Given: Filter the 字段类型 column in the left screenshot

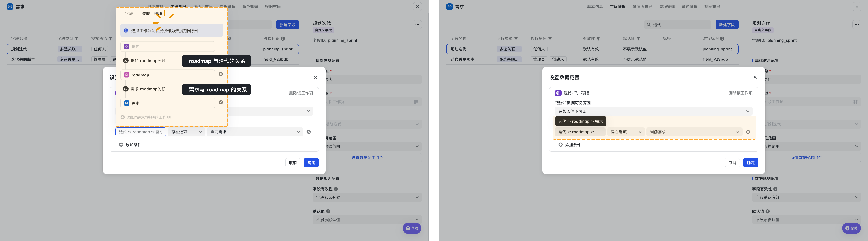Looking at the screenshot, I should click(76, 39).
